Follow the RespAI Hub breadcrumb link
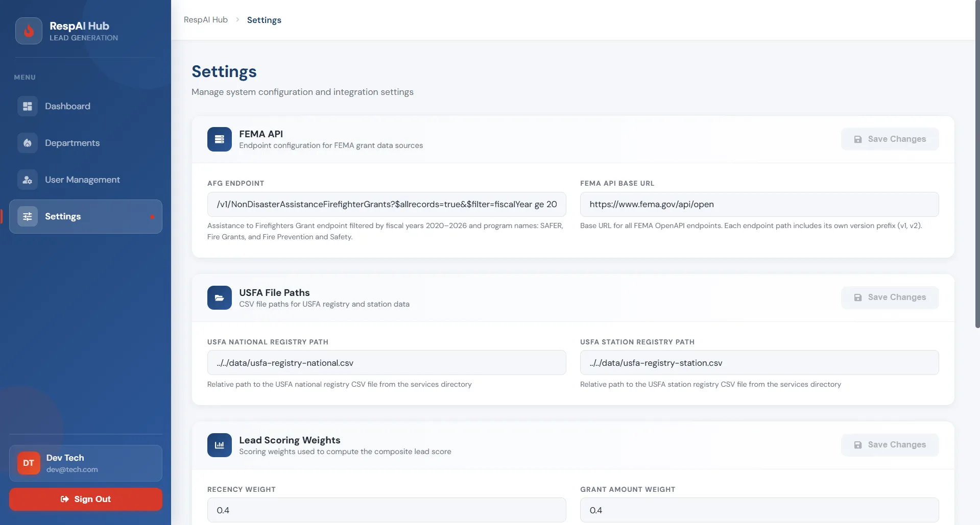Screen dimensions: 980x525 [206, 20]
